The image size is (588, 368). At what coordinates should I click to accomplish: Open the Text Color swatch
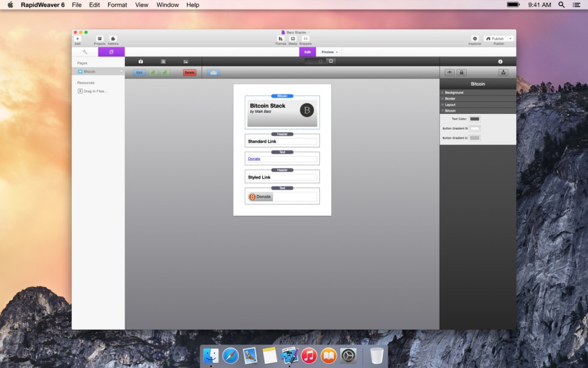pyautogui.click(x=475, y=119)
